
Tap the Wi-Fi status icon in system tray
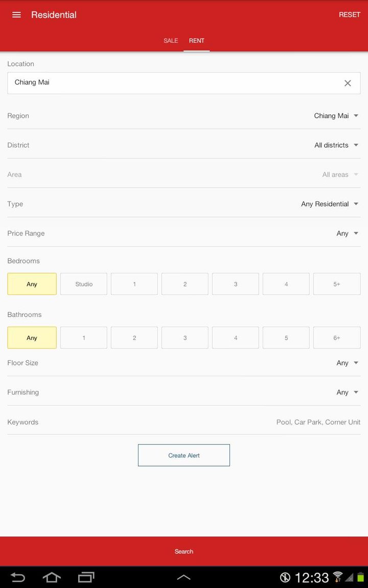coord(337,577)
